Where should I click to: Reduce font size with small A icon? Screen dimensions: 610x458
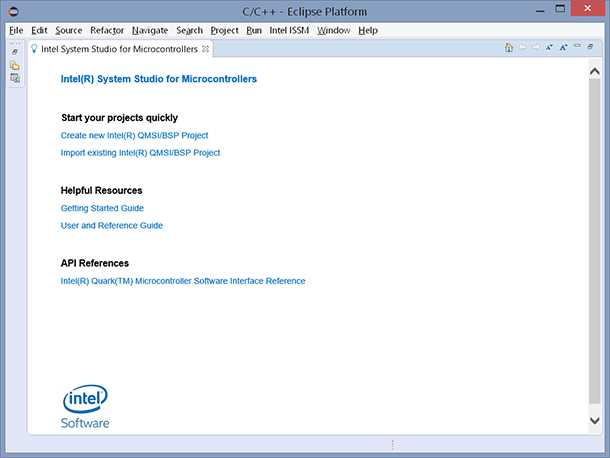[x=549, y=47]
